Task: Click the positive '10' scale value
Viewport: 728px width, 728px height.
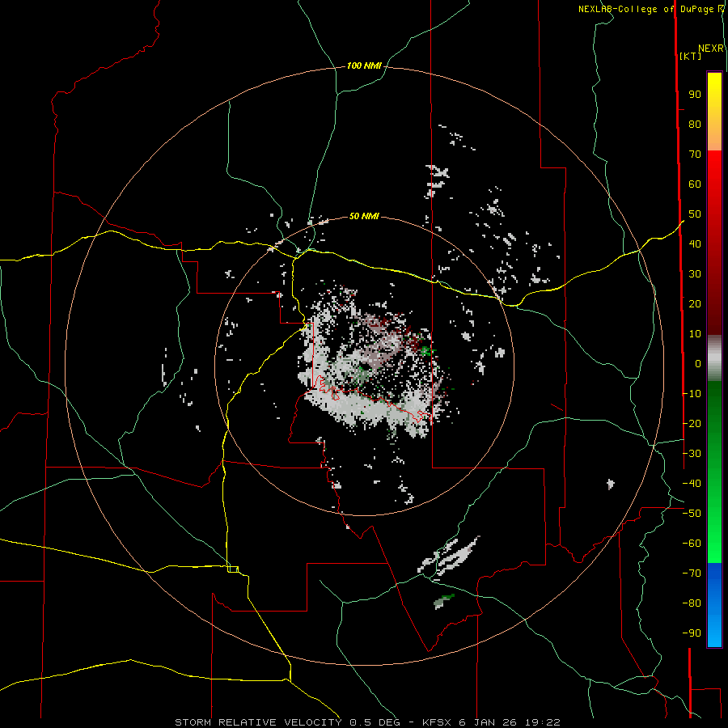Action: tap(695, 334)
